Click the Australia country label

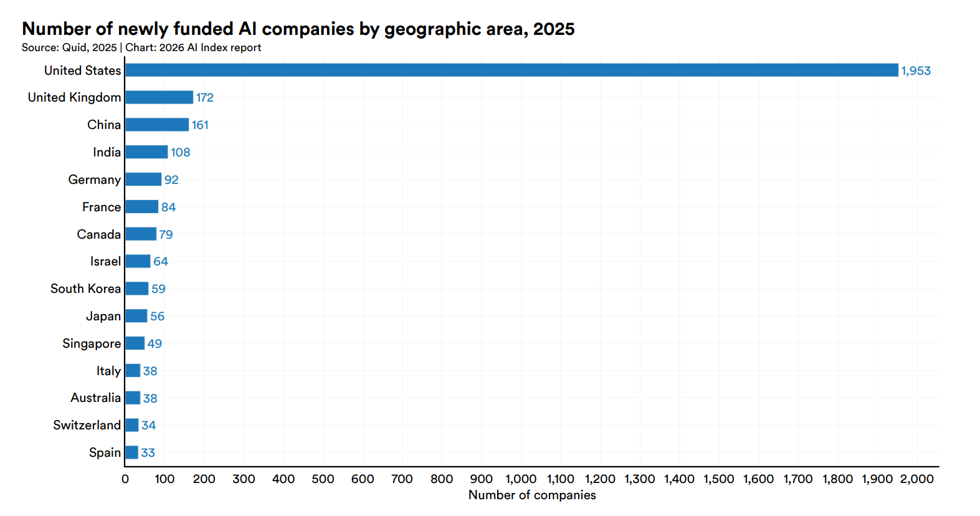(95, 398)
